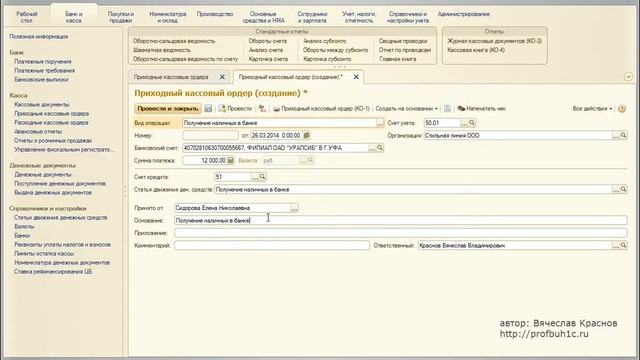
Task: Open the Все действия dropdown menu
Action: (592, 109)
